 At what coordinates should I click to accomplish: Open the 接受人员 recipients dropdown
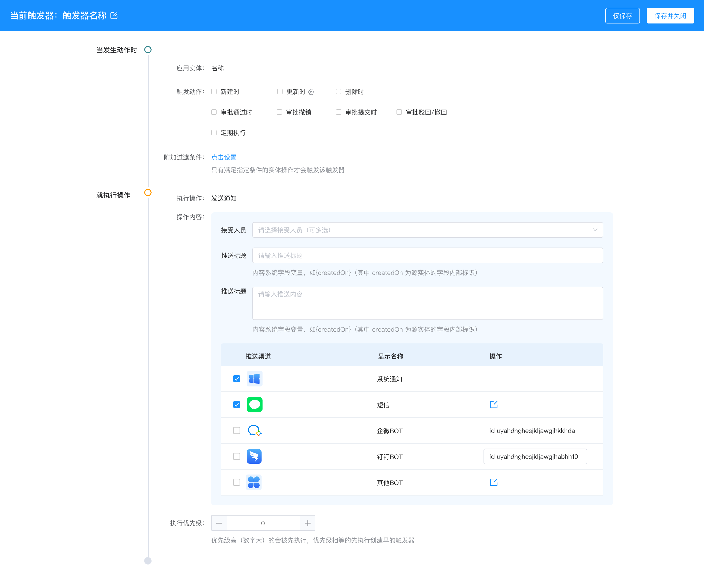(428, 230)
